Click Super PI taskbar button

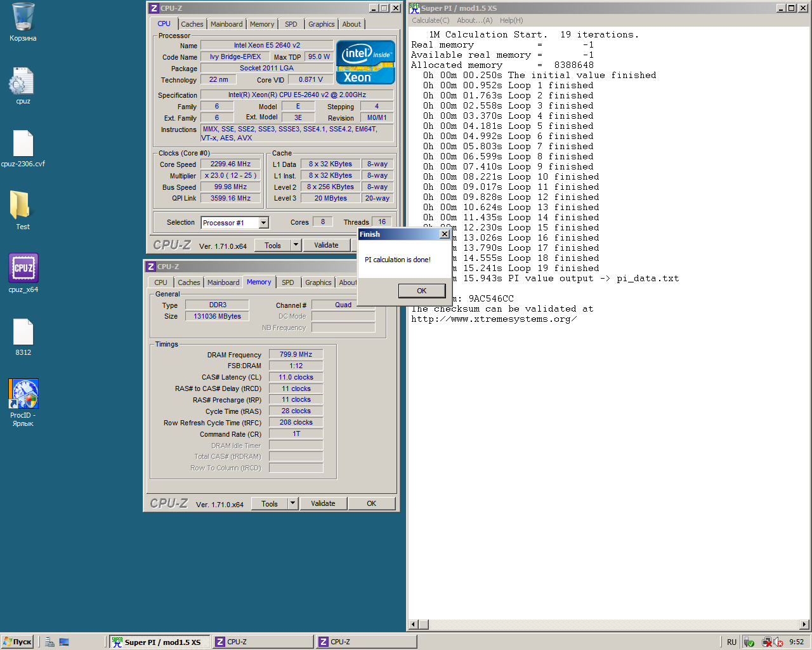pyautogui.click(x=160, y=642)
